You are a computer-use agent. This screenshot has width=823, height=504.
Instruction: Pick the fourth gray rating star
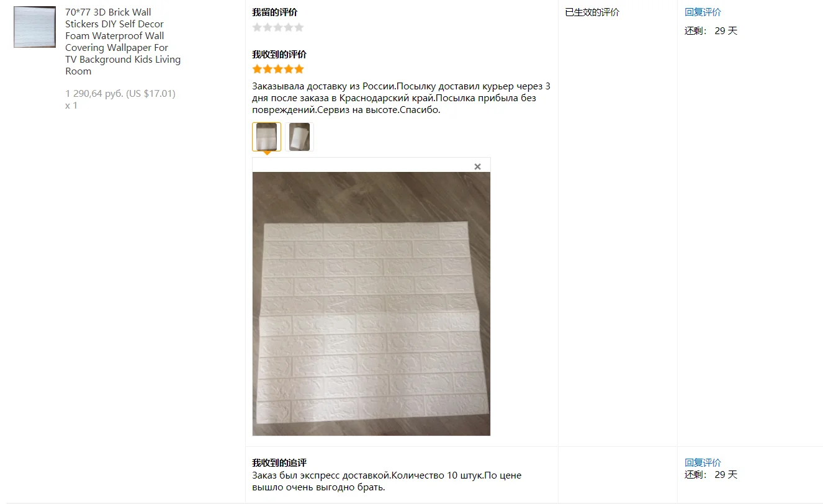pyautogui.click(x=289, y=27)
